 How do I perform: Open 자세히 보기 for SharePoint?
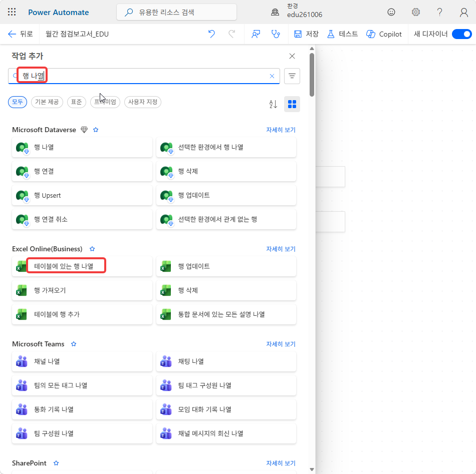coord(281,463)
